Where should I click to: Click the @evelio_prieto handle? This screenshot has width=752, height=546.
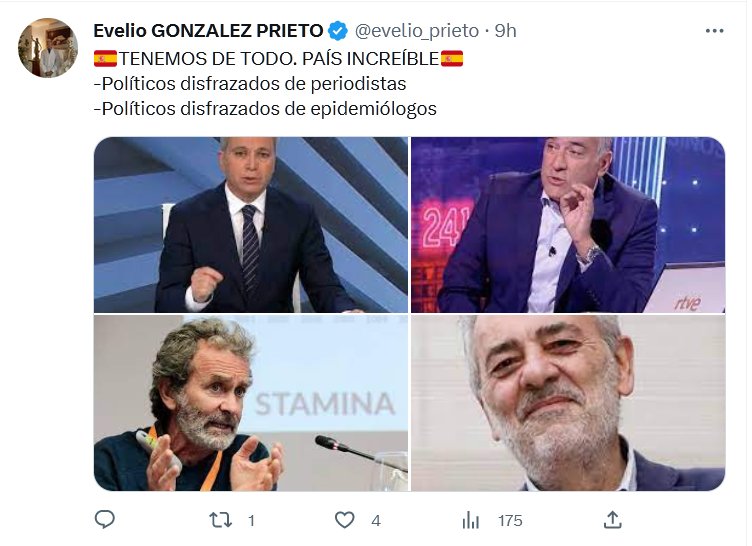[416, 31]
